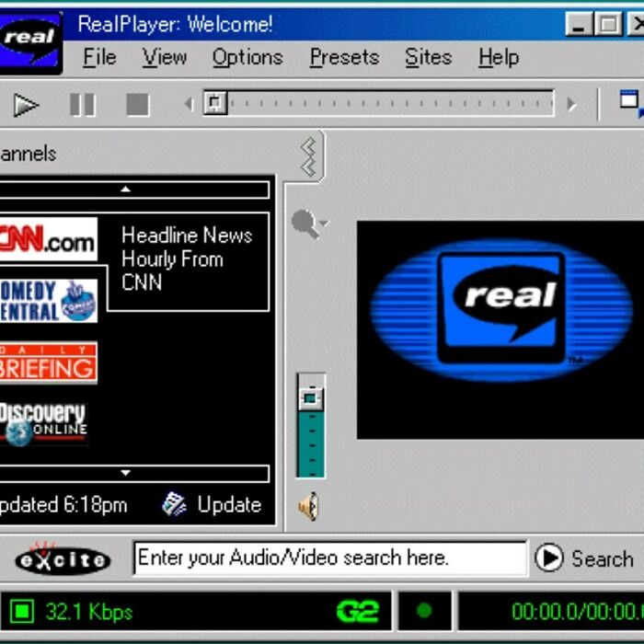Open the CNN.com channel
Screen dimensions: 644x644
48,240
